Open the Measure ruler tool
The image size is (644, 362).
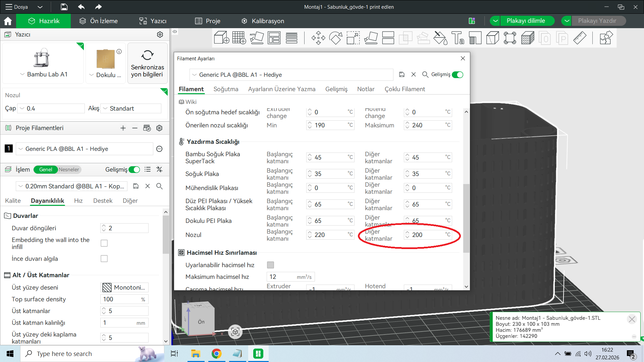click(580, 38)
